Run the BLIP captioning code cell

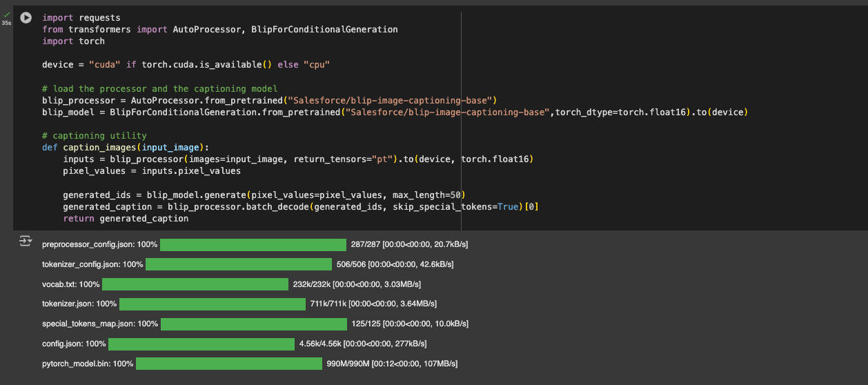point(26,18)
